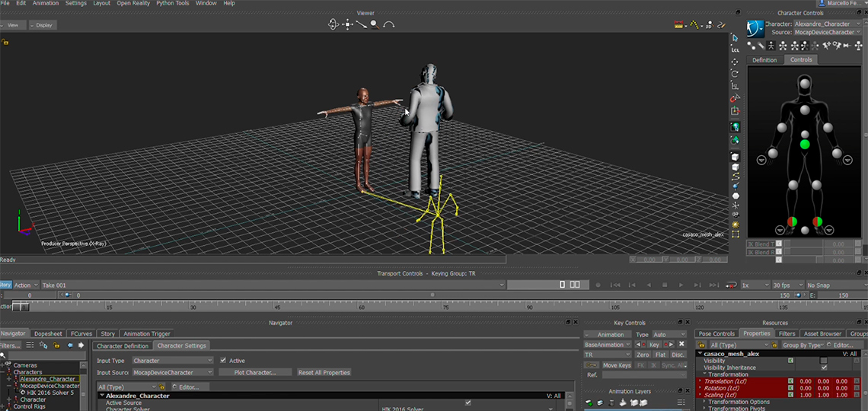Image resolution: width=868 pixels, height=411 pixels.
Task: Choose the Rotate tool in the side toolbar
Action: (735, 74)
